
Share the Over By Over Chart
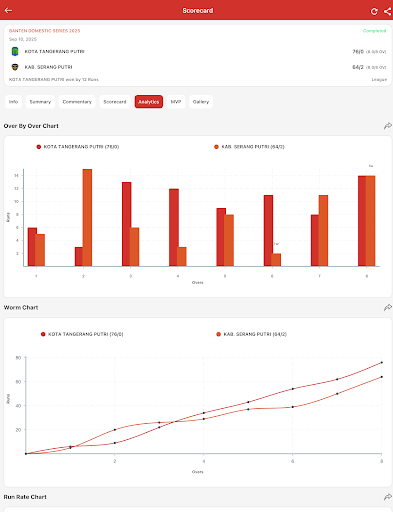[x=387, y=126]
